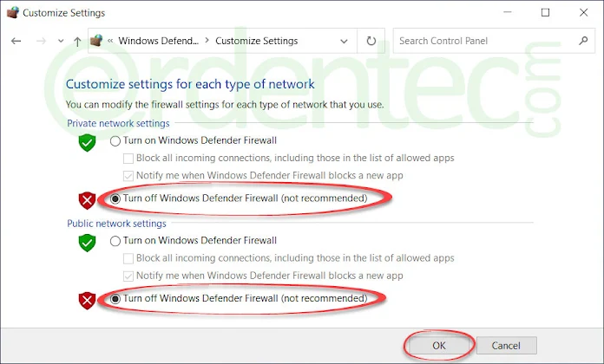Turn on firewall for private network
604x364 pixels.
pos(115,141)
